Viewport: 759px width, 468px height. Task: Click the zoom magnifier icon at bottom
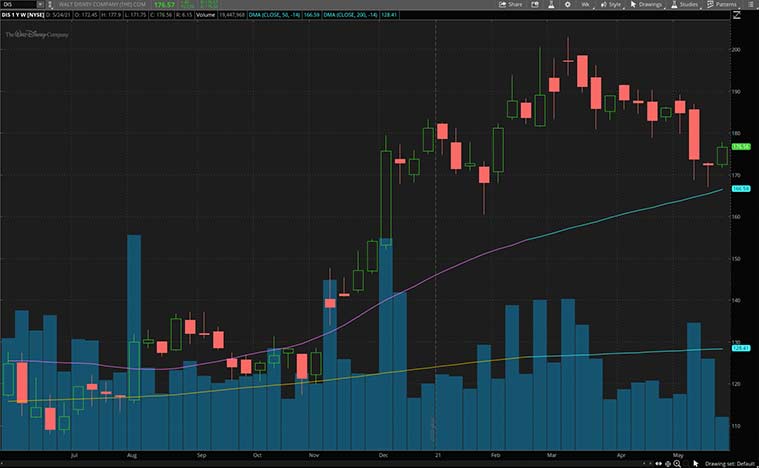677,464
